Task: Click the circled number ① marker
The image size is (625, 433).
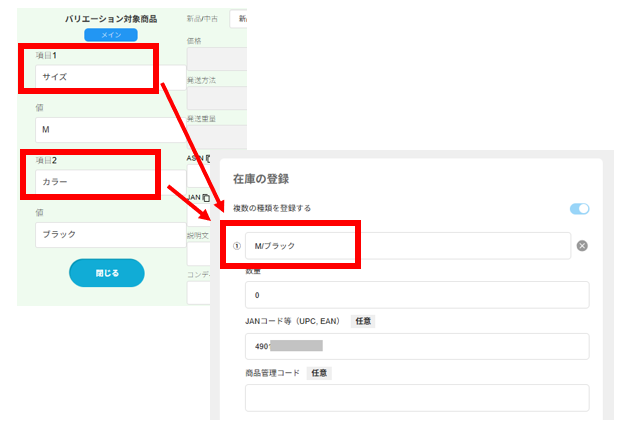Action: tap(236, 246)
